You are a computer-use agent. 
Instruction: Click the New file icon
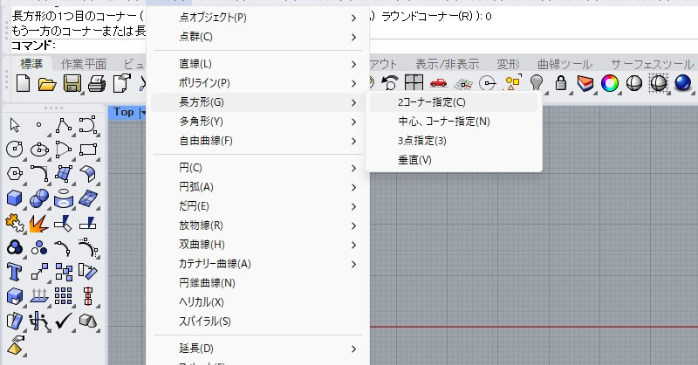pos(23,83)
